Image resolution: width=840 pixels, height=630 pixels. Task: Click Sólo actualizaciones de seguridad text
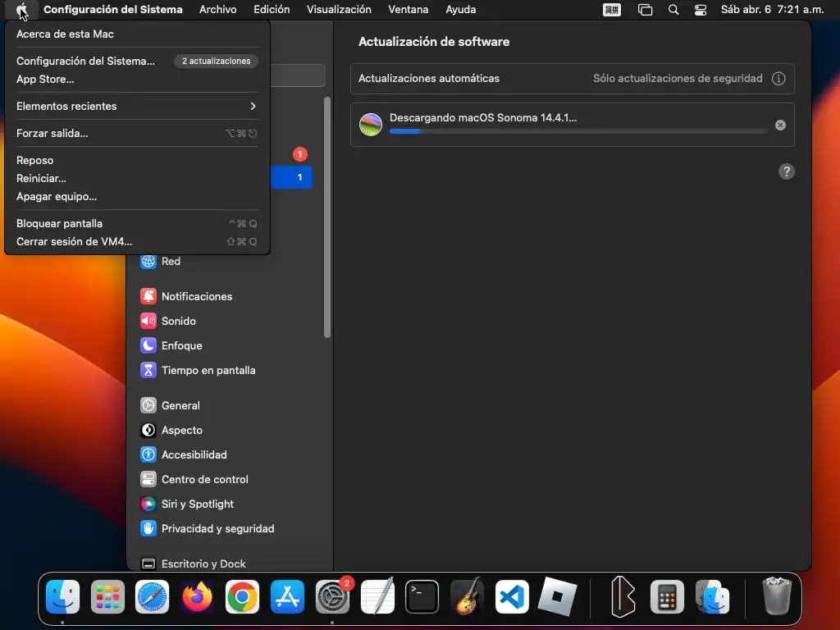(x=678, y=78)
